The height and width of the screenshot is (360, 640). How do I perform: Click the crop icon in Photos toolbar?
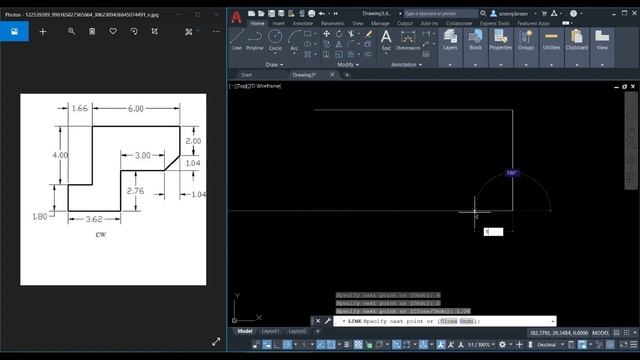pyautogui.click(x=154, y=31)
